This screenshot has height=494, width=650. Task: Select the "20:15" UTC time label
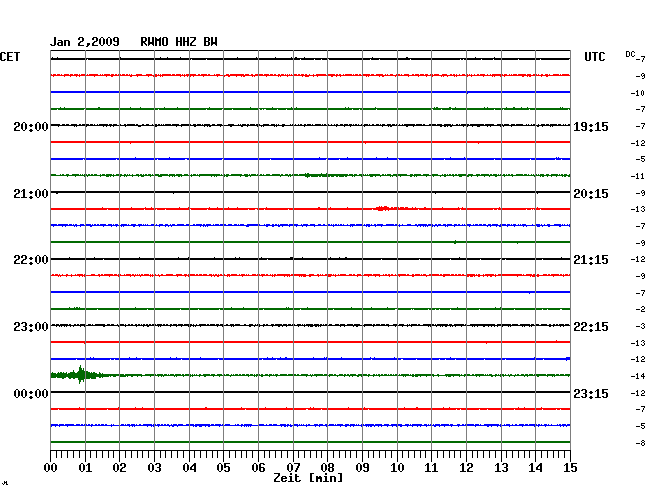point(591,194)
